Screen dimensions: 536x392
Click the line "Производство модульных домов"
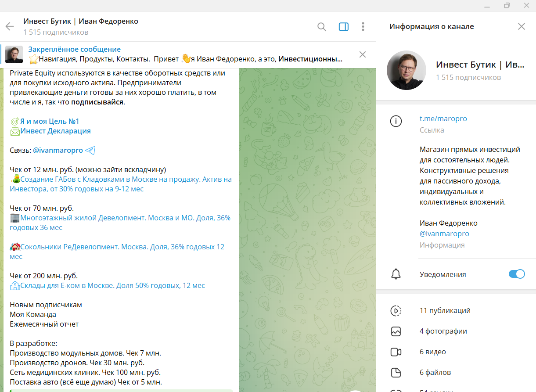coord(85,353)
